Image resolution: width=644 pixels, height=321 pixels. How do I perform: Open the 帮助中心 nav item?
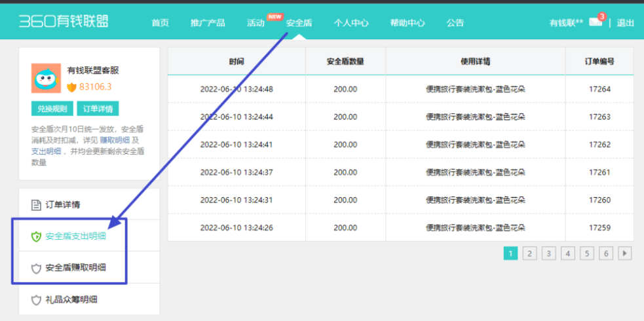coord(407,23)
